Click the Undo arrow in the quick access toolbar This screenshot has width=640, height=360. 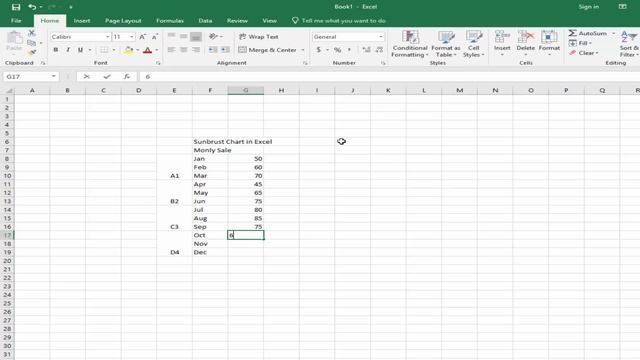[x=32, y=7]
